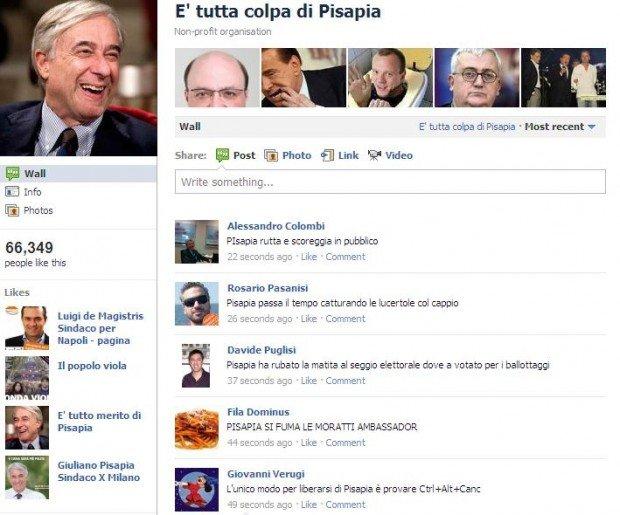
Task: Click the Link share icon
Action: [327, 155]
